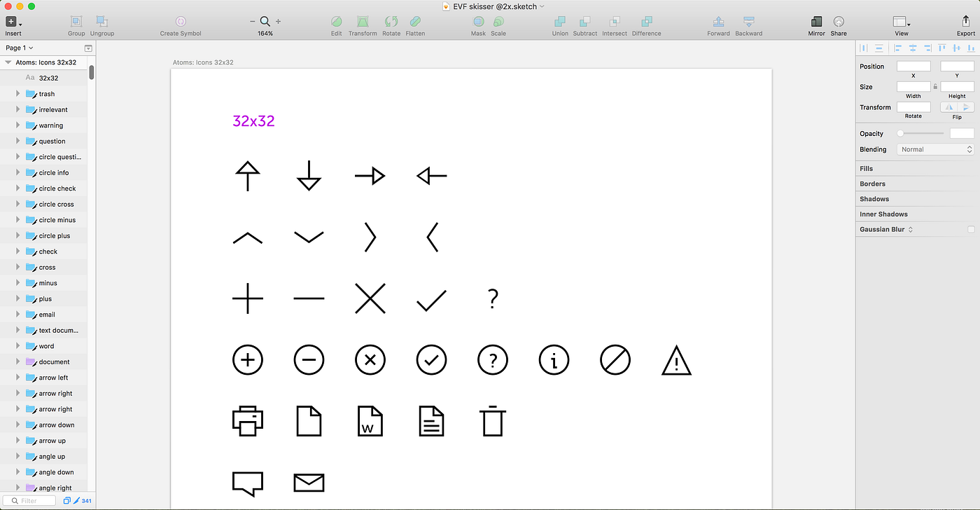Click the Align Top icon
980x510 pixels.
point(942,48)
